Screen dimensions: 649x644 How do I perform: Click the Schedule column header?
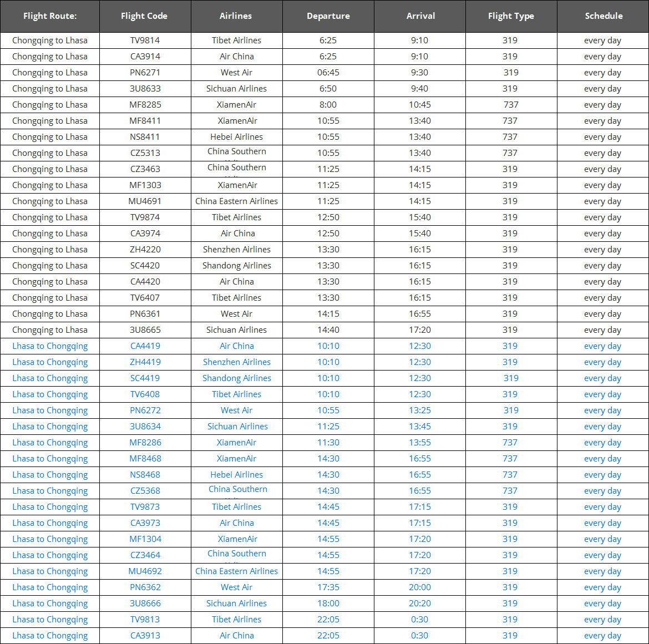coord(604,16)
